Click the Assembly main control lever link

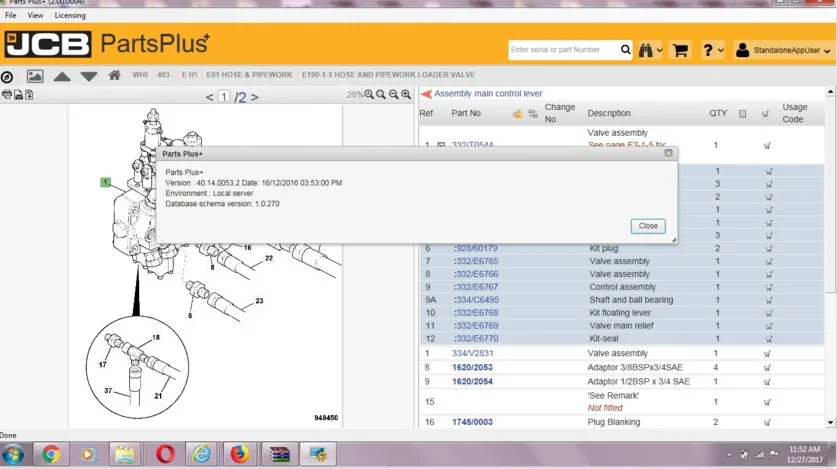pyautogui.click(x=488, y=94)
